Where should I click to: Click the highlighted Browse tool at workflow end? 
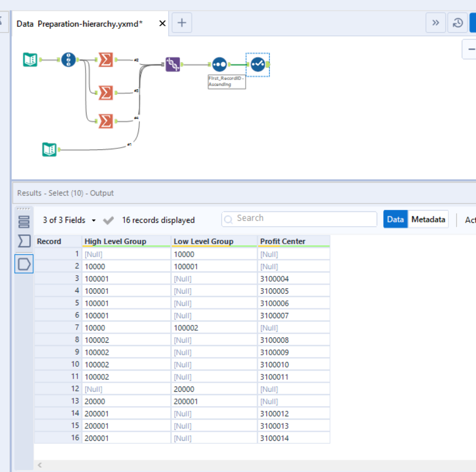coord(257,64)
